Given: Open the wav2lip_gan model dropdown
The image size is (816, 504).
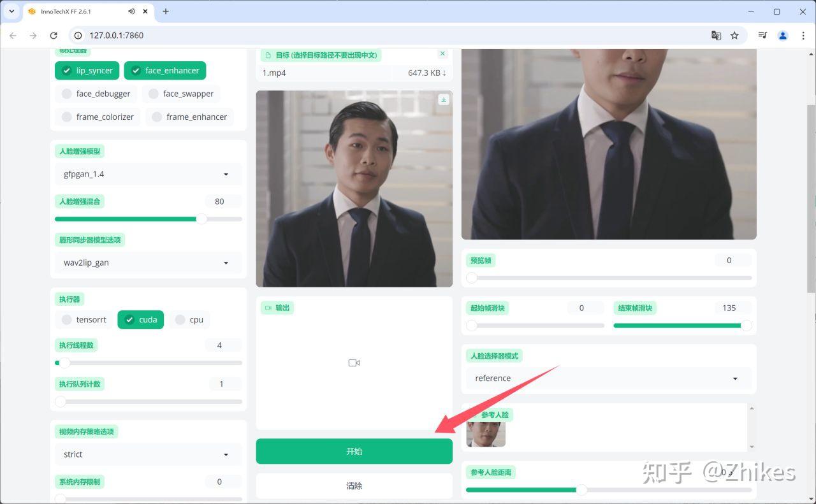Looking at the screenshot, I should click(x=148, y=263).
